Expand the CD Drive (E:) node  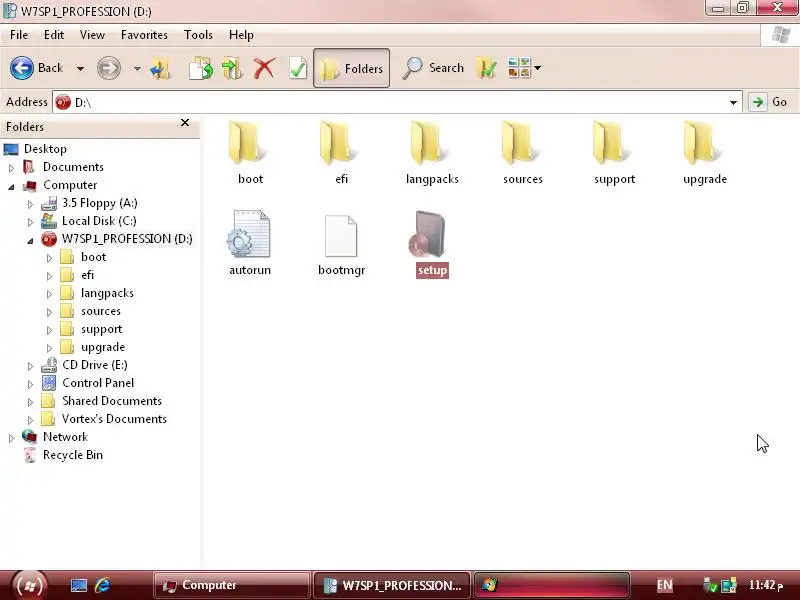tap(30, 366)
